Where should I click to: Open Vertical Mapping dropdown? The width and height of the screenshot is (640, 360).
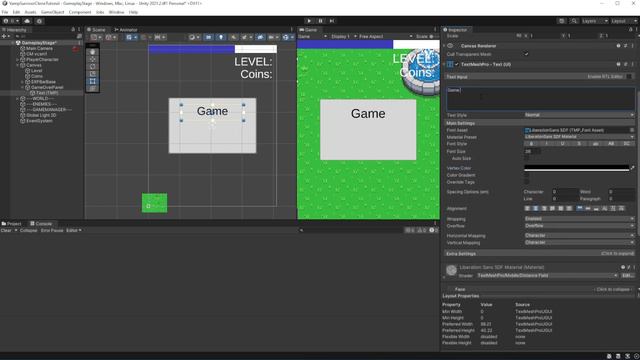click(579, 242)
